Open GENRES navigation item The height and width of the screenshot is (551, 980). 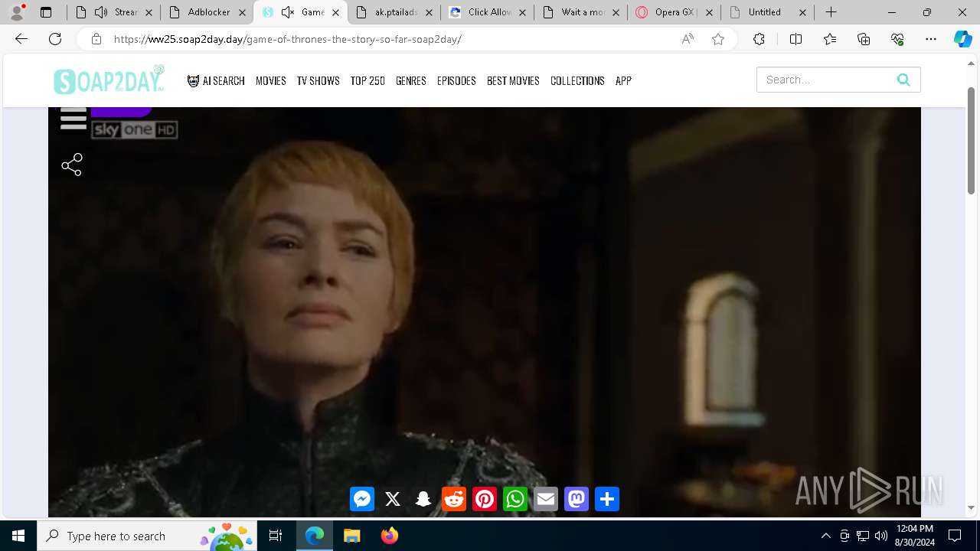(x=411, y=80)
